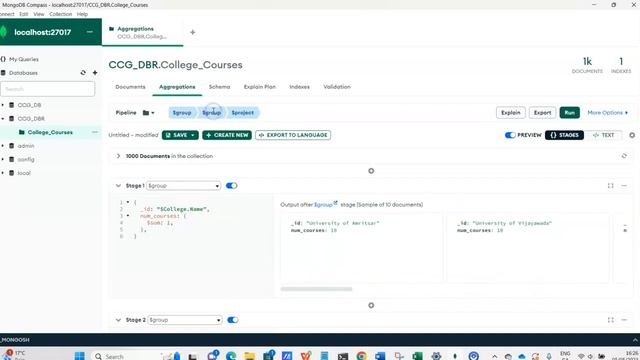The height and width of the screenshot is (360, 640).
Task: Open University of Amritsar output document
Action: (x=361, y=247)
